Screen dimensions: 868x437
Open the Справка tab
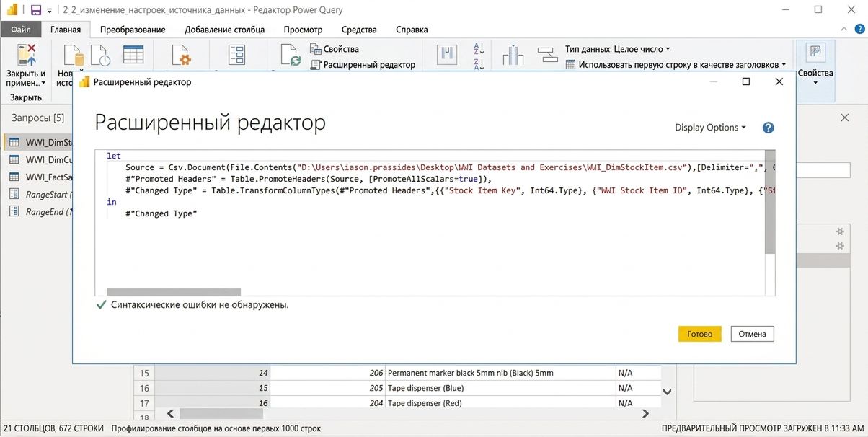[412, 30]
